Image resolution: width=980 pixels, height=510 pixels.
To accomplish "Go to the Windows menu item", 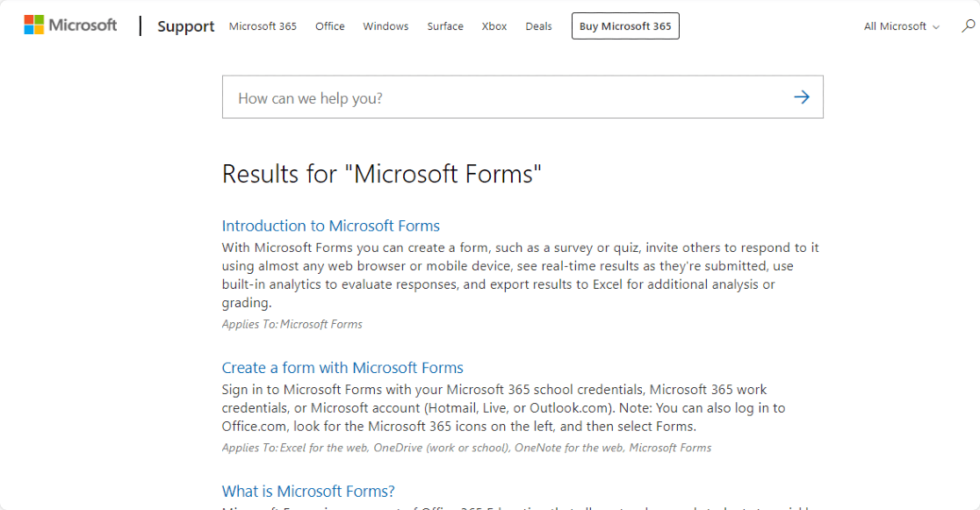I will [x=386, y=26].
